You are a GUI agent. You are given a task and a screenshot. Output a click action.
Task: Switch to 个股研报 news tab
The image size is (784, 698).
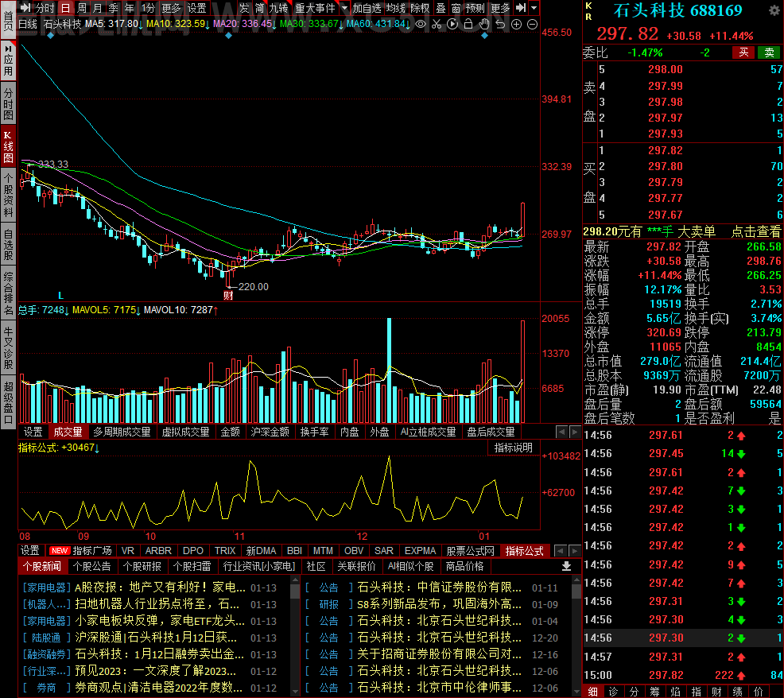click(x=142, y=566)
